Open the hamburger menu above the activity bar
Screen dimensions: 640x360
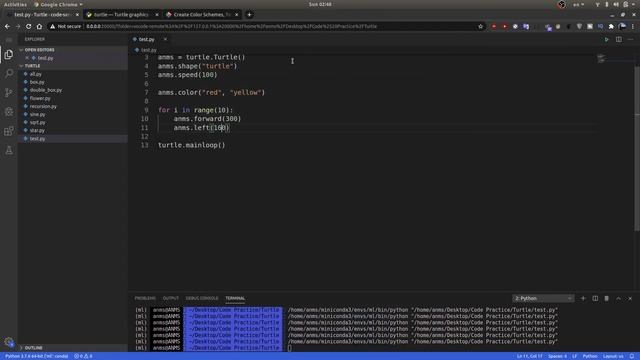tap(9, 39)
